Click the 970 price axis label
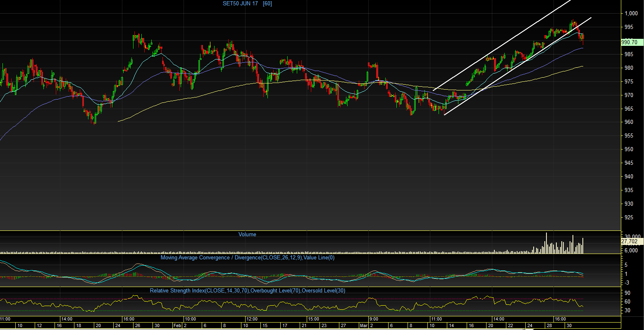This screenshot has width=644, height=330. coord(629,95)
